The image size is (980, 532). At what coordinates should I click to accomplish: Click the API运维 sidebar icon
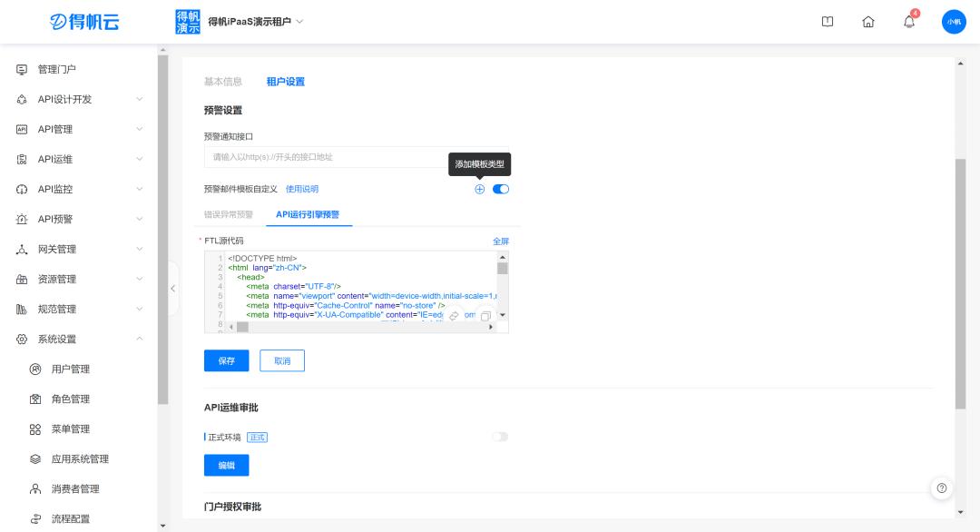coord(22,160)
